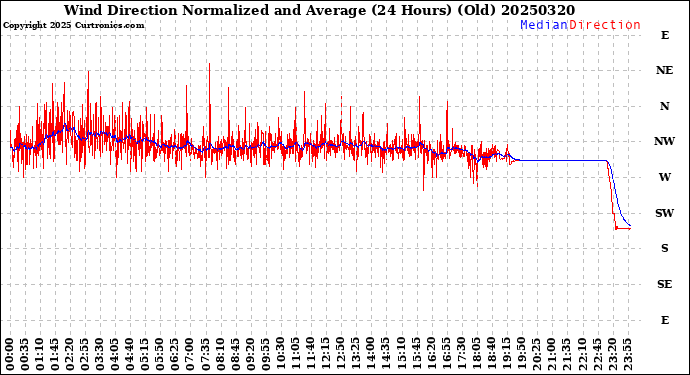Click the "21:35" time axis label
Viewport: 690px width, 375px height.
(566, 355)
